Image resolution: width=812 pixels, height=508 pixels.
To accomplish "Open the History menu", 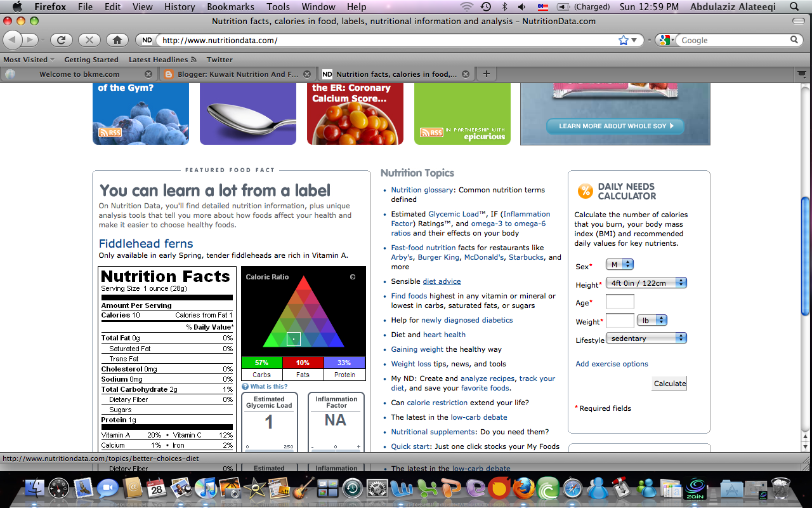I will coord(180,7).
